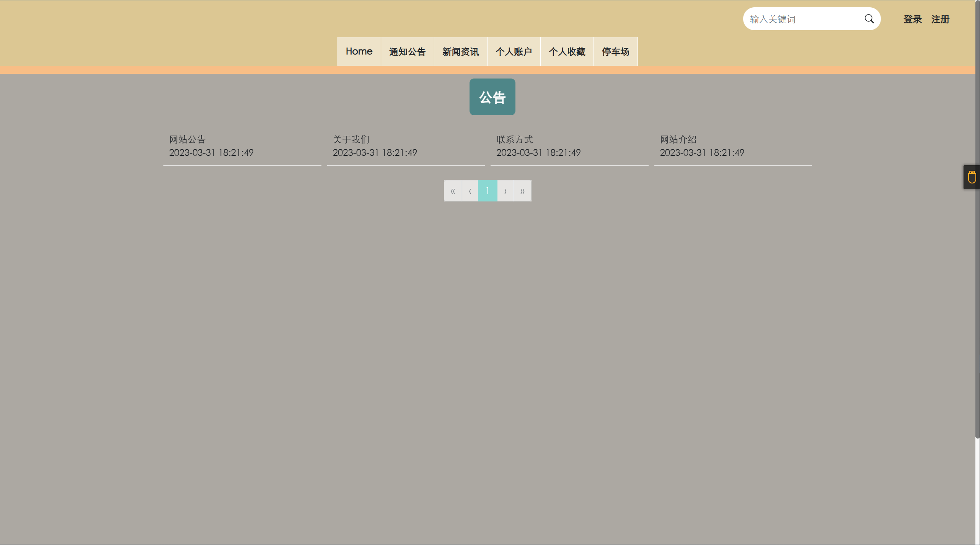
Task: Jump to last page double-arrow
Action: point(522,191)
